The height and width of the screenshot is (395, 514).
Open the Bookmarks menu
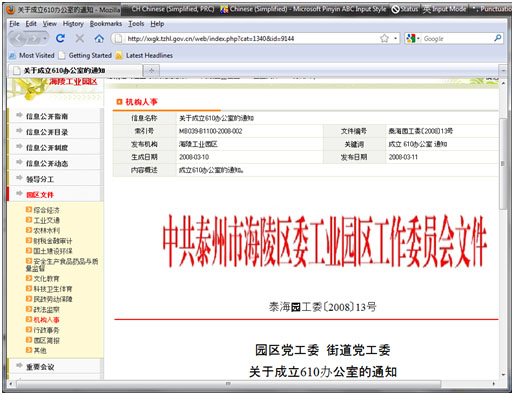coord(106,24)
